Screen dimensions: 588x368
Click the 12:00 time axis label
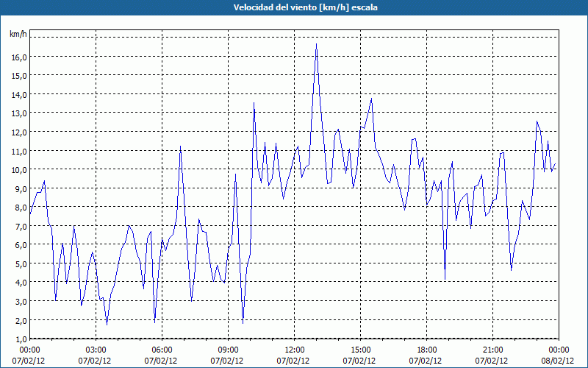pyautogui.click(x=295, y=350)
